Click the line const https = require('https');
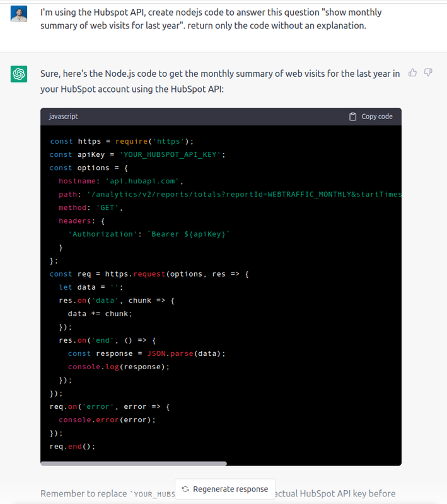Viewport: 447px width, 504px height. [122, 141]
